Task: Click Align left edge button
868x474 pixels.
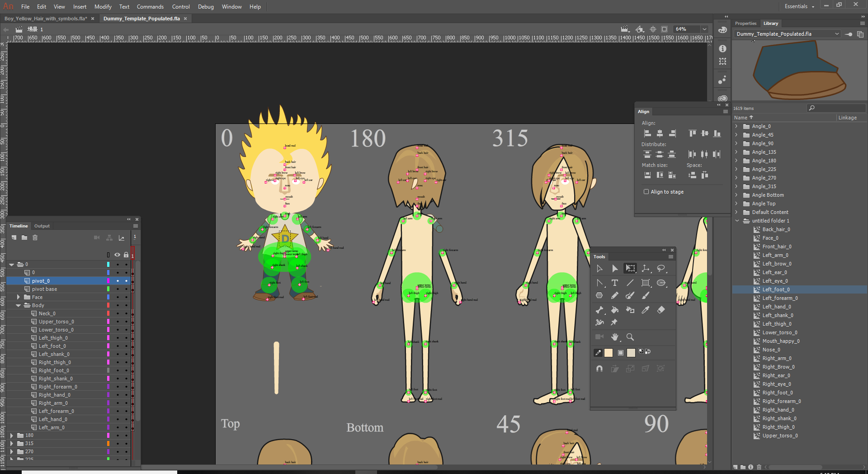Action: 647,133
